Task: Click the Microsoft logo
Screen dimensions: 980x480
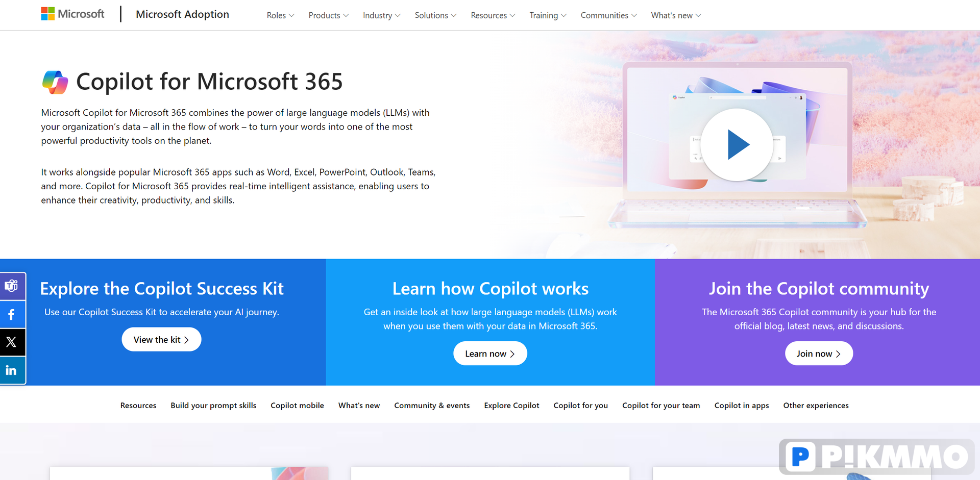Action: pyautogui.click(x=72, y=14)
